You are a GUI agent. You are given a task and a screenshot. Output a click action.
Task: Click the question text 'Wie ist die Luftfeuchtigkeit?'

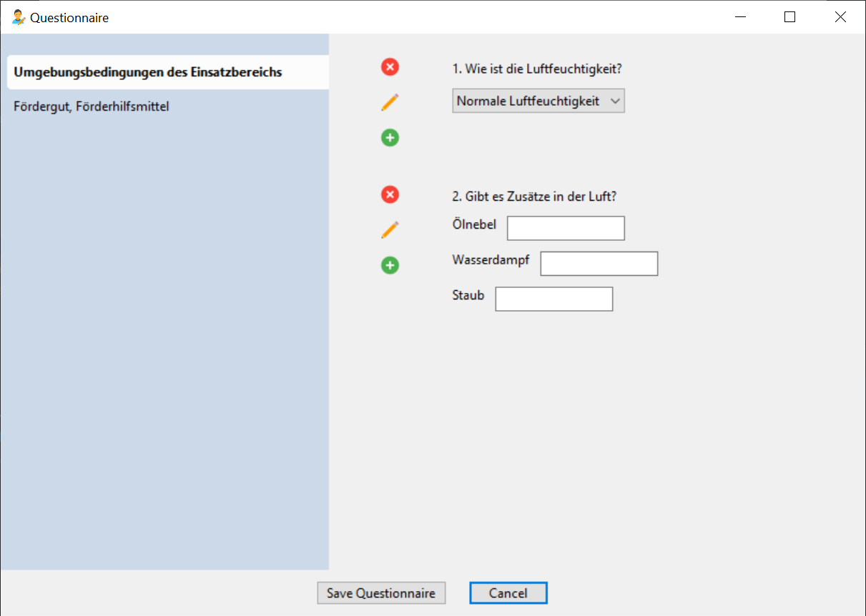point(542,69)
